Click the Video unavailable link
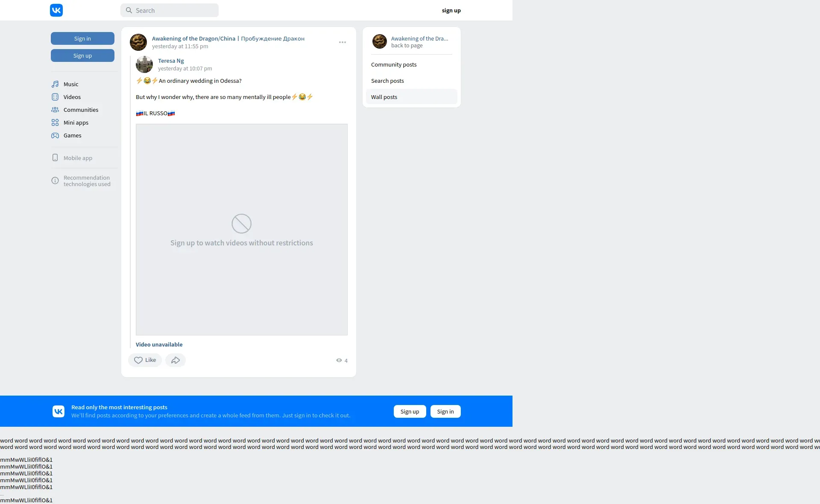This screenshot has height=504, width=820. tap(159, 344)
